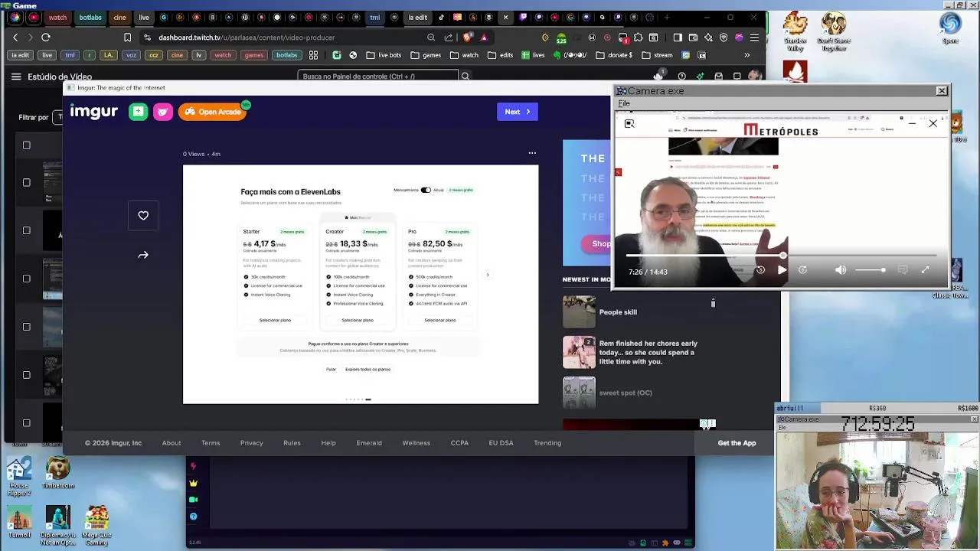Open the 'Rem finished her chores' post

tap(648, 353)
